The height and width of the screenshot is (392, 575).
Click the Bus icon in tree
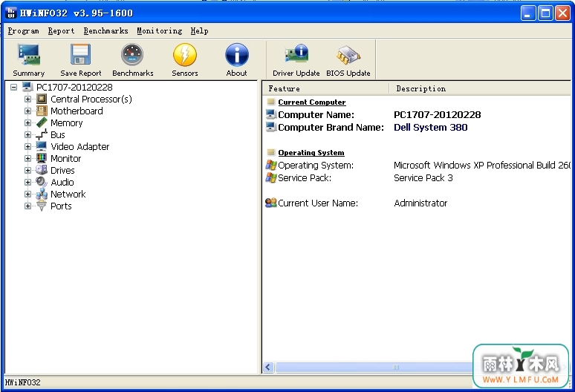(x=42, y=135)
